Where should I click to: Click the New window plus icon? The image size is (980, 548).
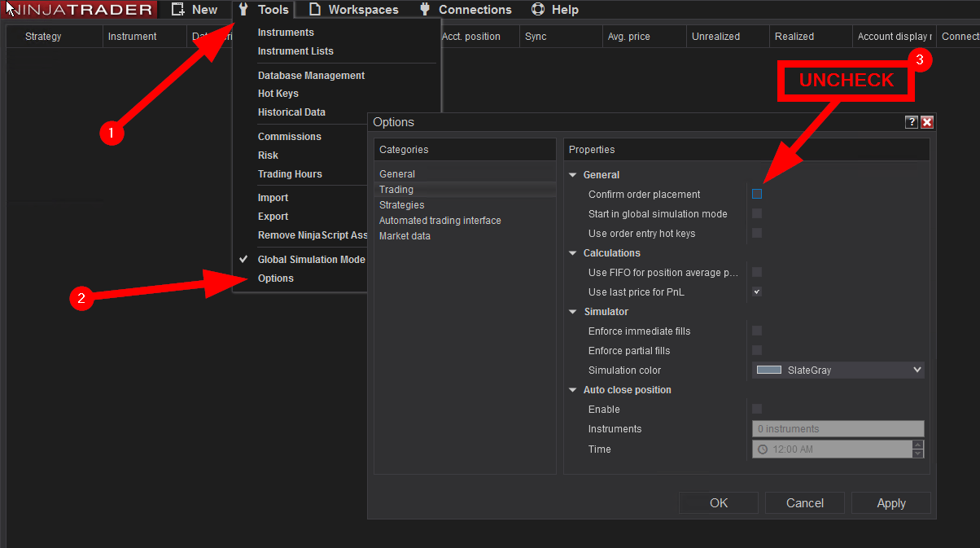tap(178, 10)
